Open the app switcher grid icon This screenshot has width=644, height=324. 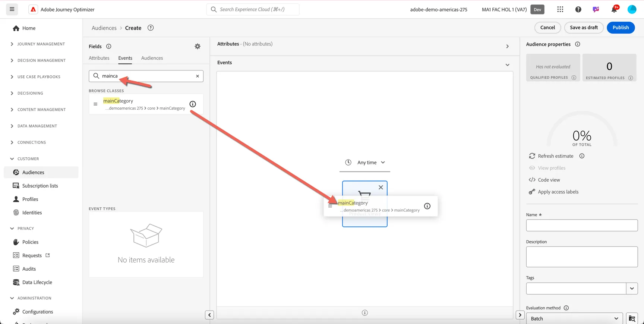(560, 9)
